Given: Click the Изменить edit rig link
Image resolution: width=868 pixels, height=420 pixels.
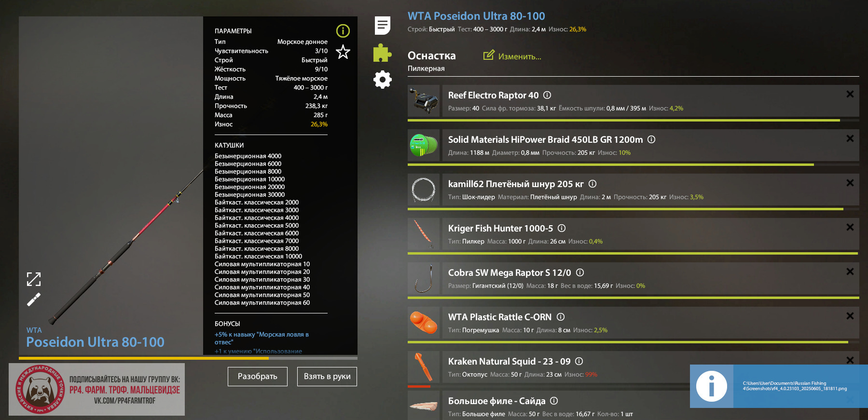Looking at the screenshot, I should (520, 56).
